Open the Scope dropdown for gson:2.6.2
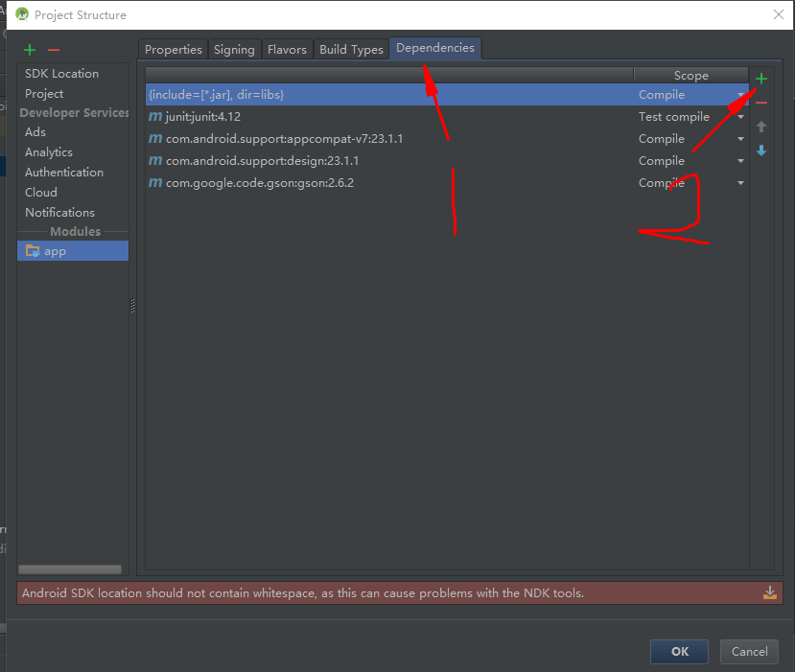 (739, 182)
